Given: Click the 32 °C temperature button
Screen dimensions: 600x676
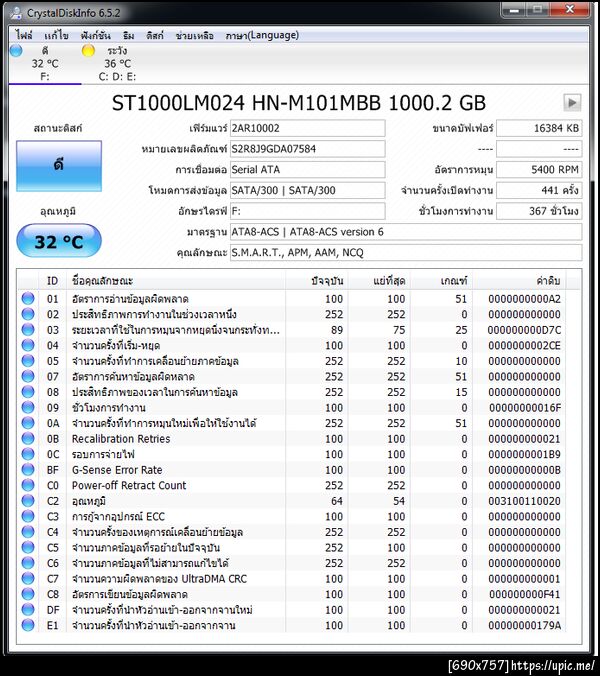Looking at the screenshot, I should [x=59, y=241].
